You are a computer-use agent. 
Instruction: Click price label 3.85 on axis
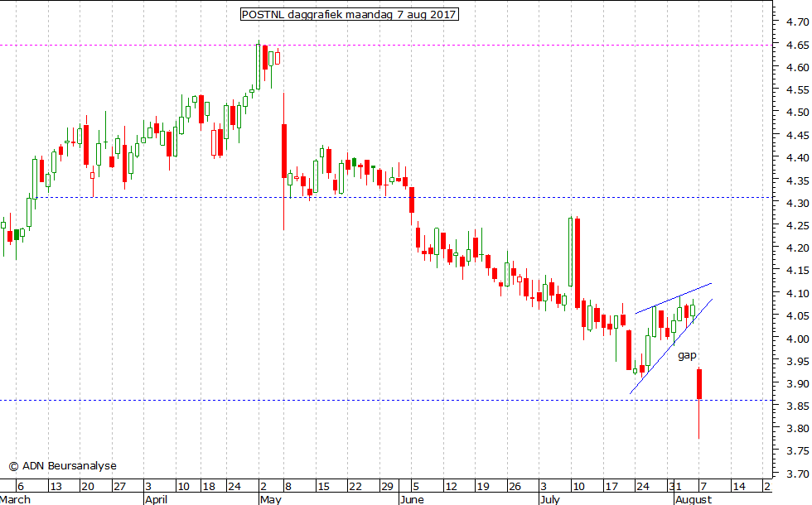797,406
